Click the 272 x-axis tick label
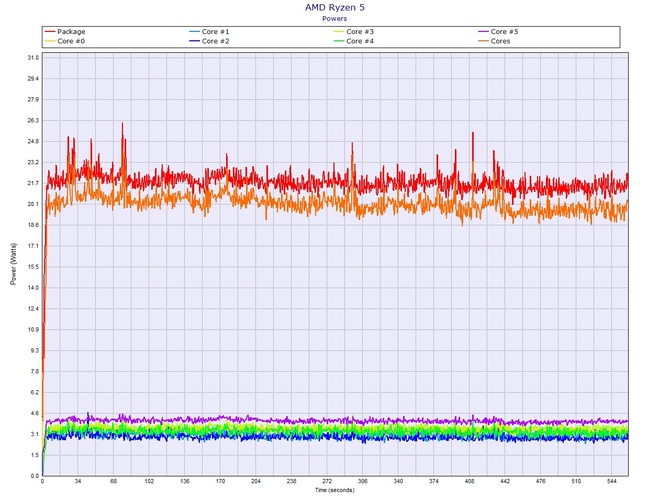The width and height of the screenshot is (670, 502). point(327,481)
